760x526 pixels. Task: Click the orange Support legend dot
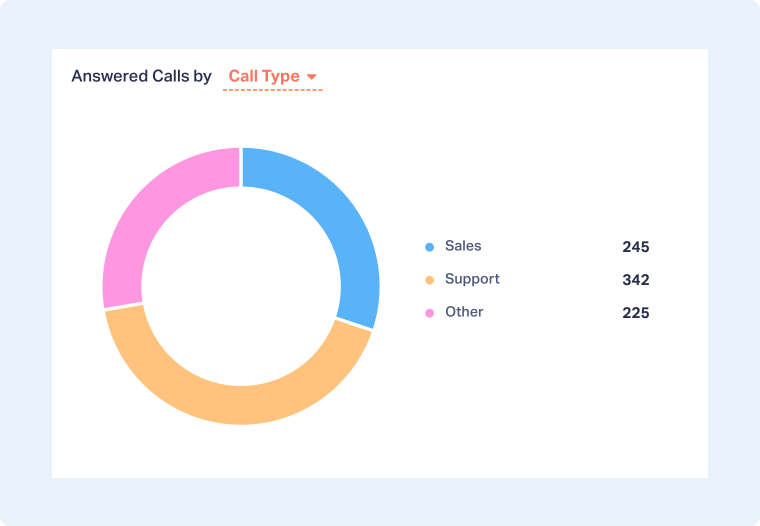(430, 280)
